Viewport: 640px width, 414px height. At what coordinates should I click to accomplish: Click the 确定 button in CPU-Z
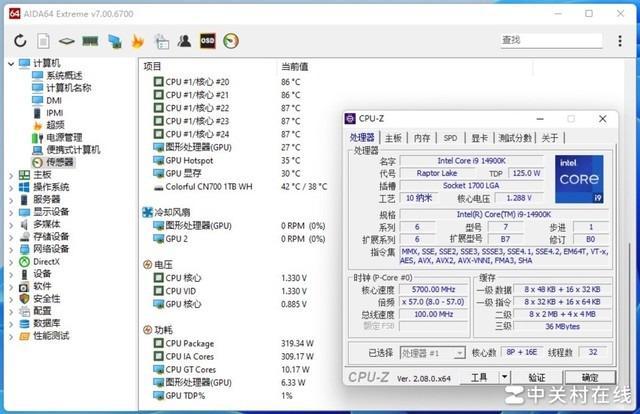[590, 377]
